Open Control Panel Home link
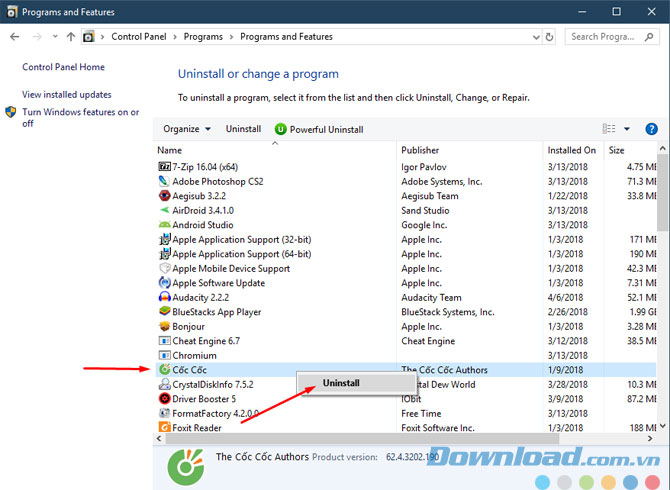The height and width of the screenshot is (490, 670). pos(63,67)
